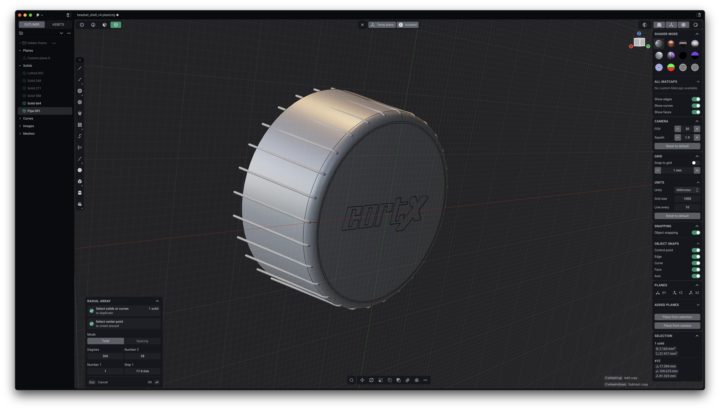This screenshot has height=410, width=720.
Task: Click the close X beside Temp plane
Action: click(x=362, y=25)
